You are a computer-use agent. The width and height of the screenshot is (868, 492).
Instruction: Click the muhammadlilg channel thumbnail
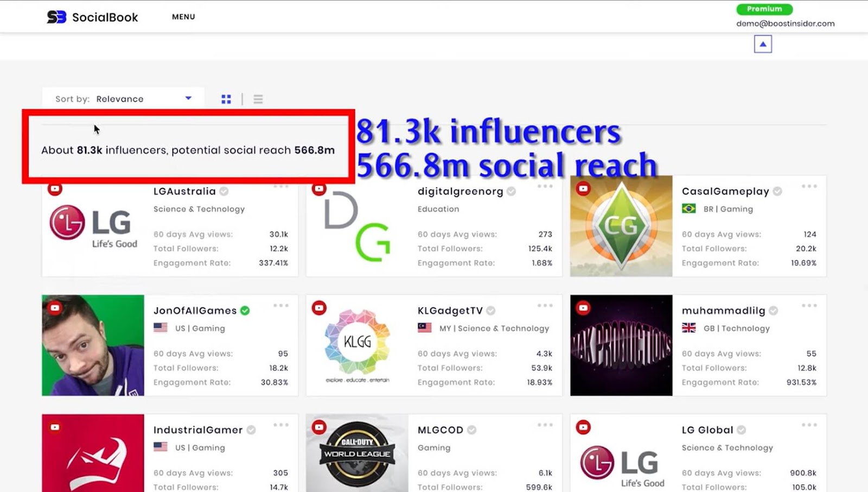tap(621, 345)
